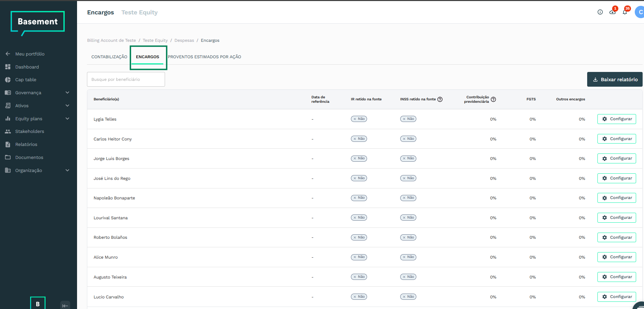Open the info icon in header
This screenshot has height=309, width=644.
pyautogui.click(x=600, y=12)
